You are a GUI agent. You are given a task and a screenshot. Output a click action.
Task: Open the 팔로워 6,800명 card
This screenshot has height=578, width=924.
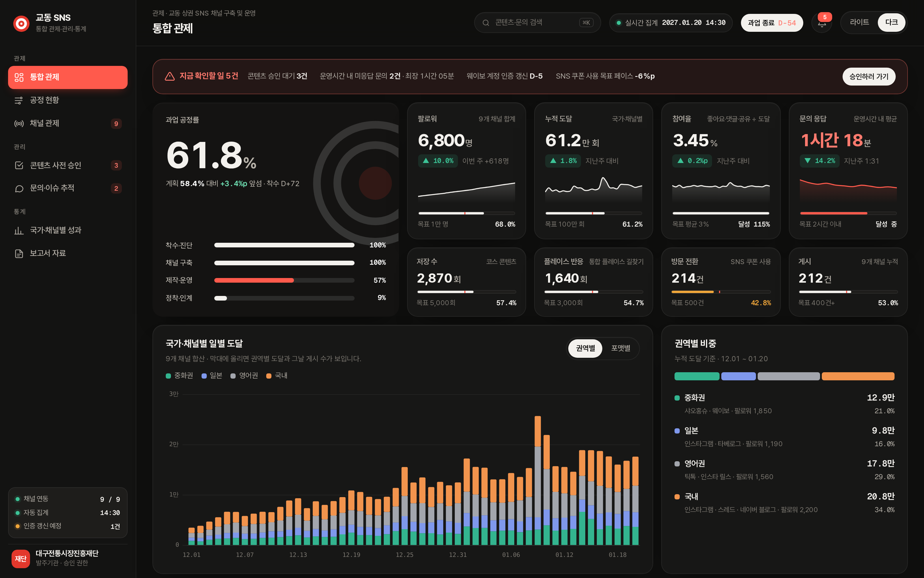466,171
